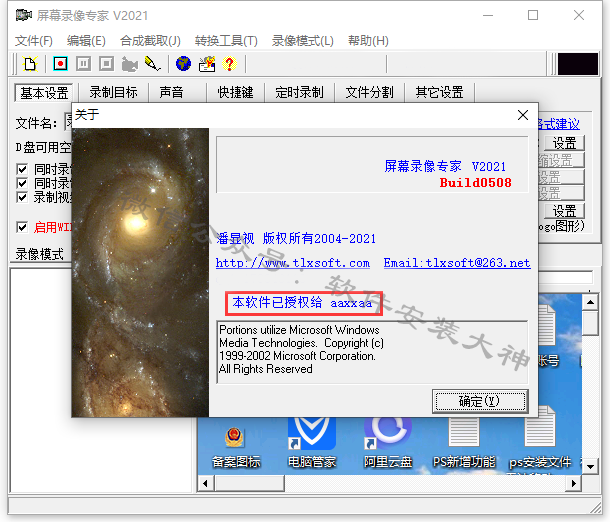610x522 pixels.
Task: Click the 本软件已授权给 aaxxaa text
Action: 303,302
